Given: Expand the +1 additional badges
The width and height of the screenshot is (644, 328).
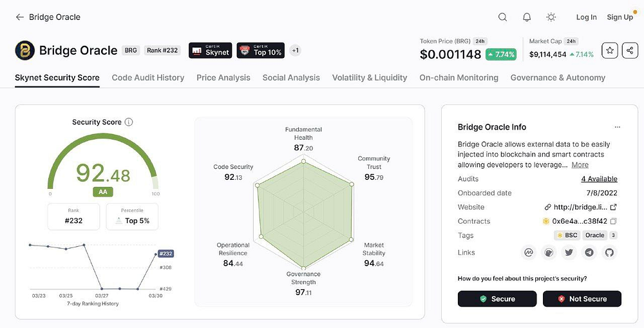Looking at the screenshot, I should coord(296,50).
